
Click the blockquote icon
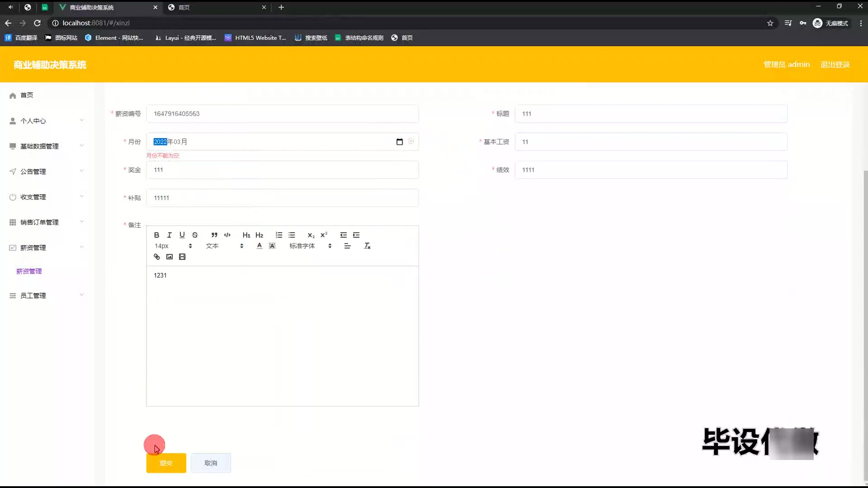click(x=214, y=235)
